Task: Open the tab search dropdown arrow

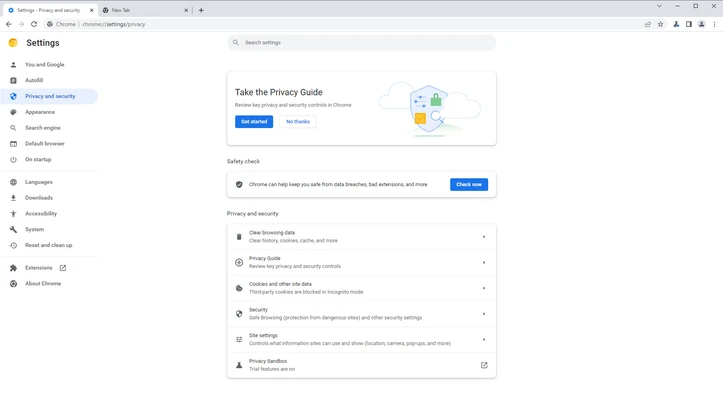Action: coord(659,6)
